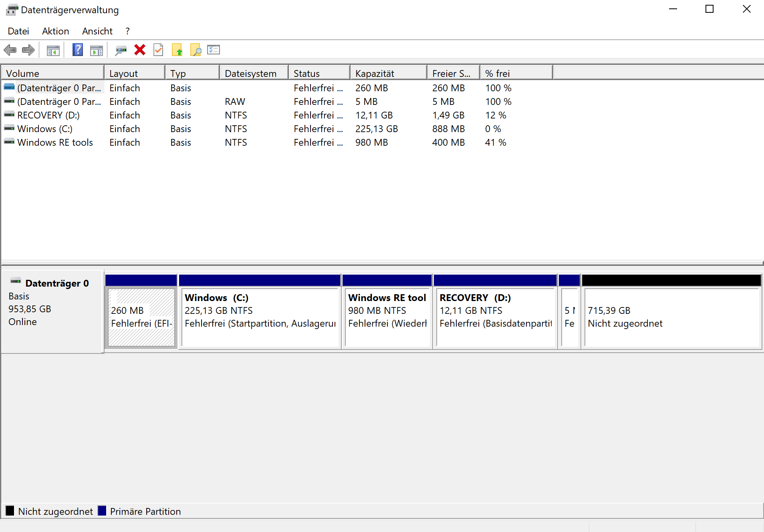Click the 400 MB free space cell
The width and height of the screenshot is (764, 532).
pyautogui.click(x=449, y=143)
